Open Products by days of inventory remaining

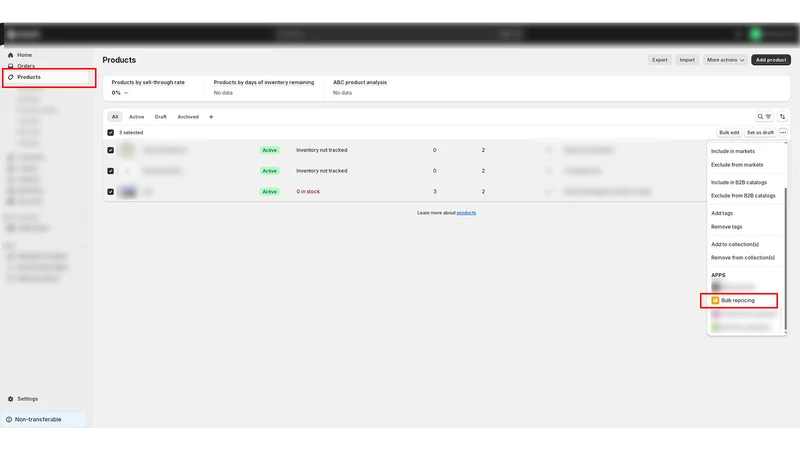tap(264, 87)
